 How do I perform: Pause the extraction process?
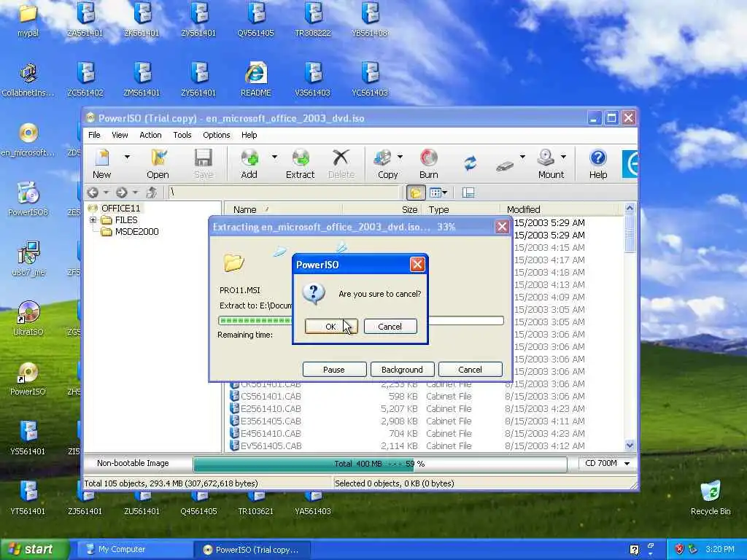click(334, 370)
